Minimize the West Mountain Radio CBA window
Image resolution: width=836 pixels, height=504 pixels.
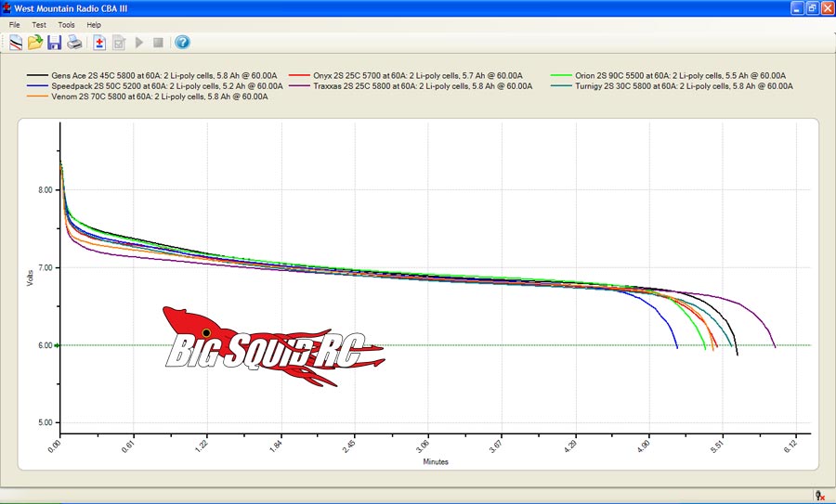pyautogui.click(x=797, y=8)
